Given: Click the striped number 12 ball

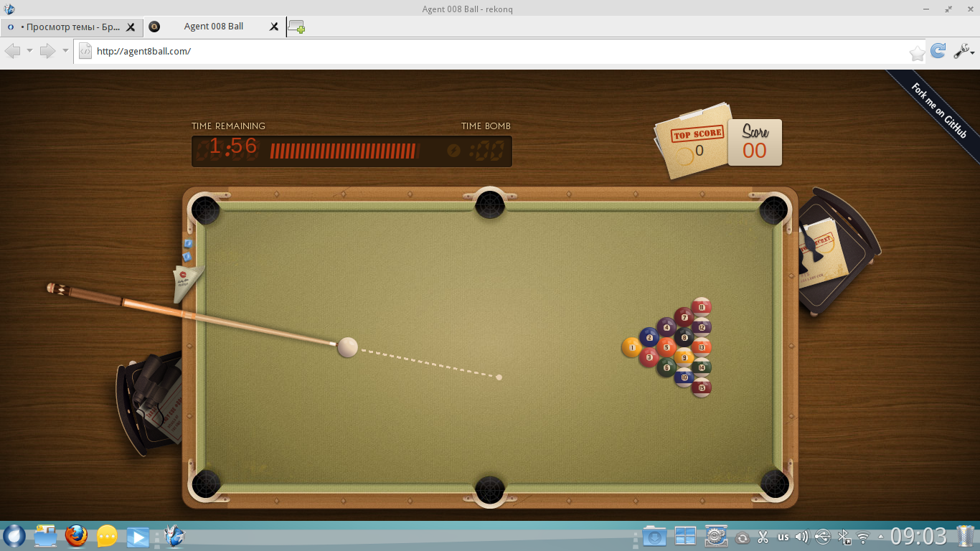Looking at the screenshot, I should pyautogui.click(x=702, y=327).
